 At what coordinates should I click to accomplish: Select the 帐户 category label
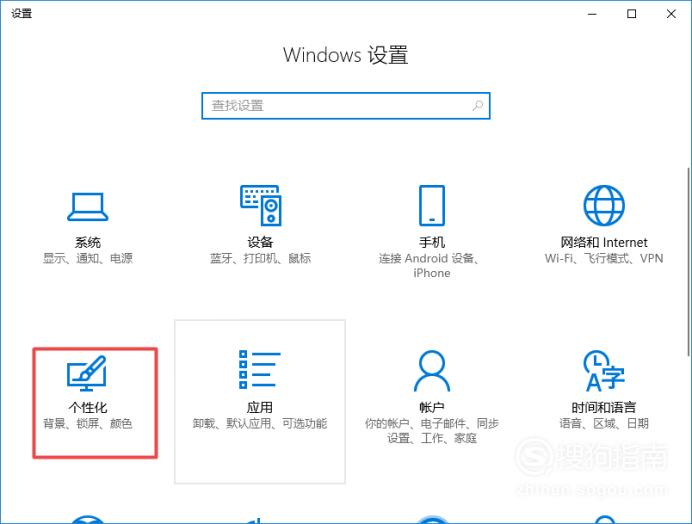click(432, 407)
